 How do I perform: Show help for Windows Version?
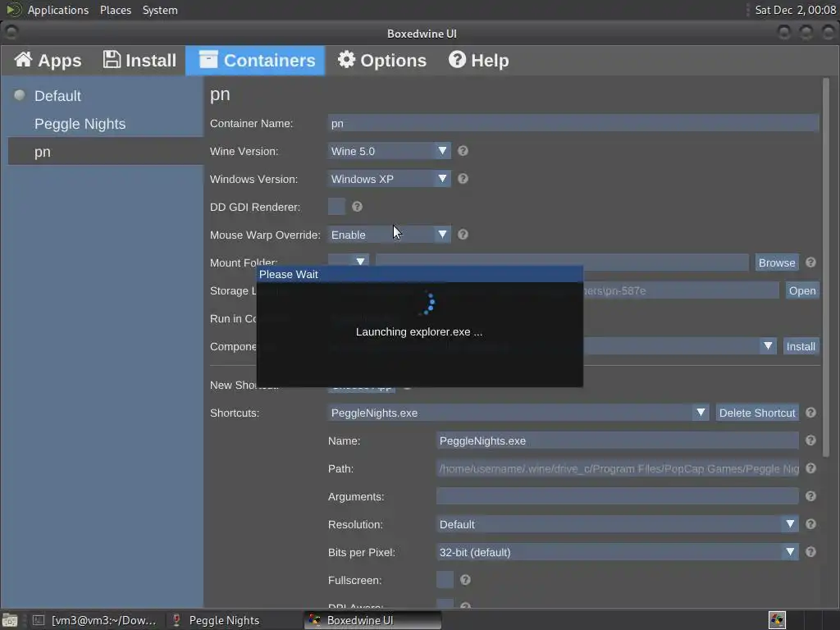pyautogui.click(x=463, y=179)
